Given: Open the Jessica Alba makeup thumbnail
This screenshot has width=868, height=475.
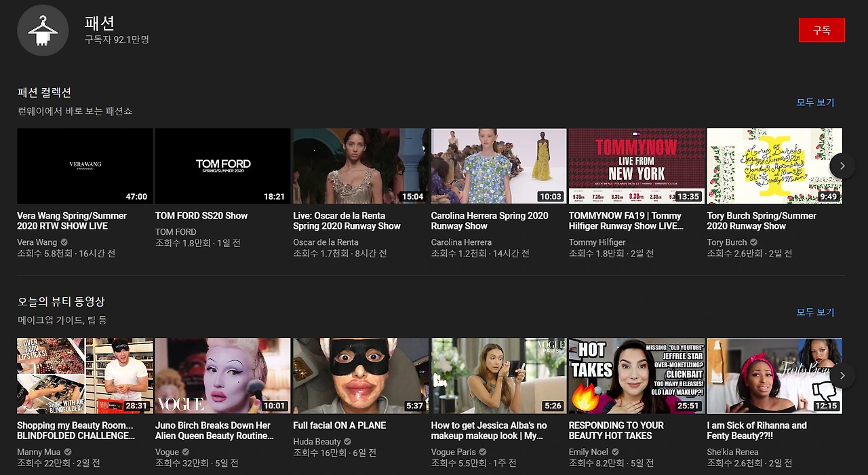Looking at the screenshot, I should 498,376.
